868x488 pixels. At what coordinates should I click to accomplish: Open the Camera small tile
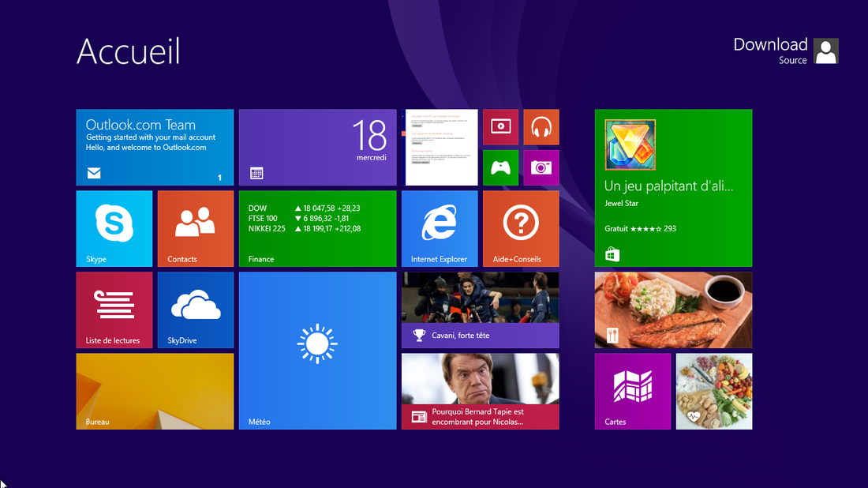click(x=541, y=168)
